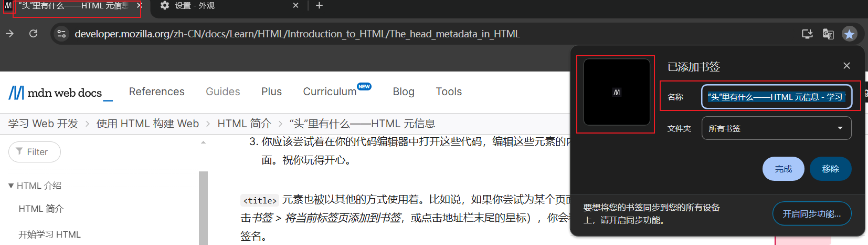
Task: Click the 移除 button to remove bookmark
Action: [830, 169]
